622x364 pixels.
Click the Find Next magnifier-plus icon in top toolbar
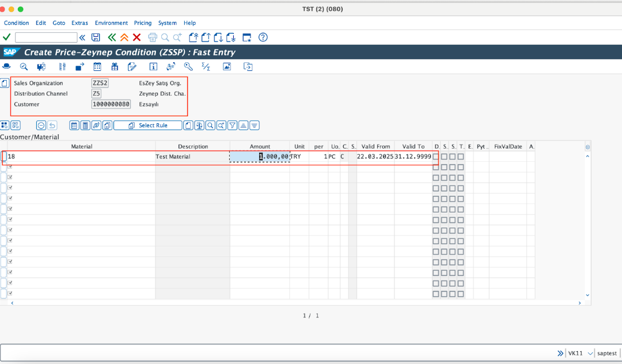tap(177, 37)
